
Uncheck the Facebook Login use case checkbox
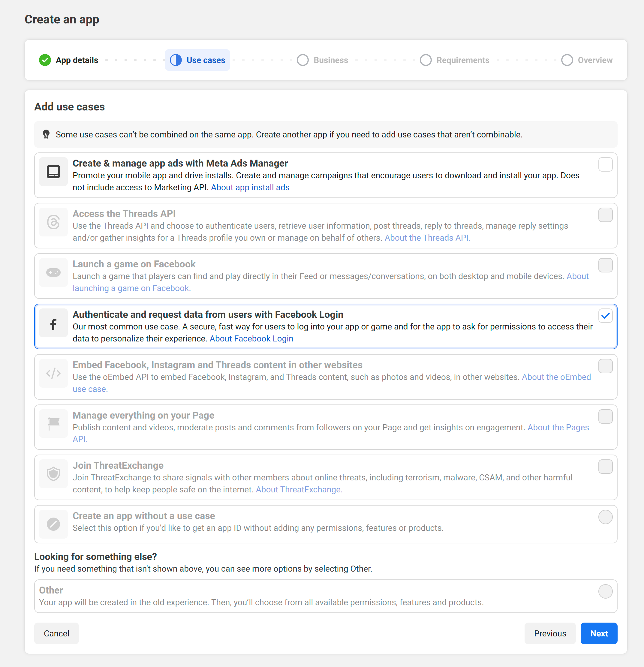tap(606, 315)
